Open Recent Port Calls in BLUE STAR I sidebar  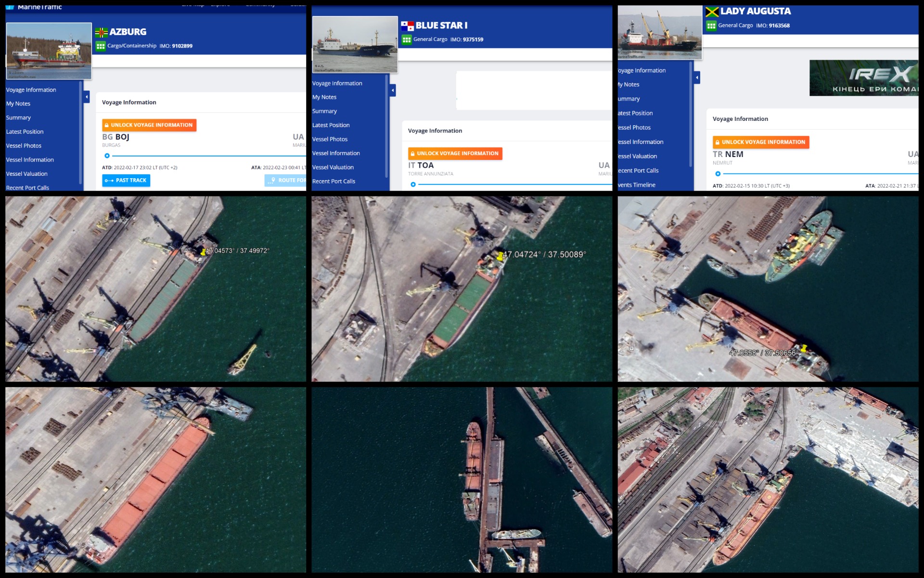coord(334,181)
